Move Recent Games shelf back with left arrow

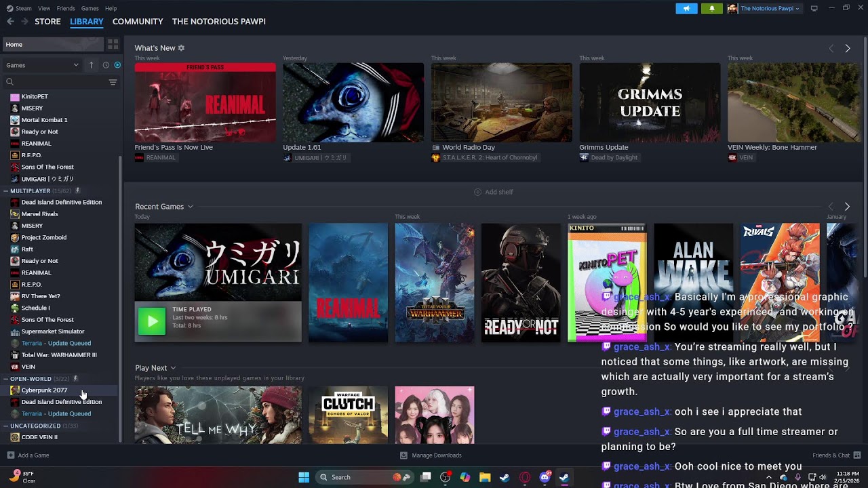[x=831, y=207]
